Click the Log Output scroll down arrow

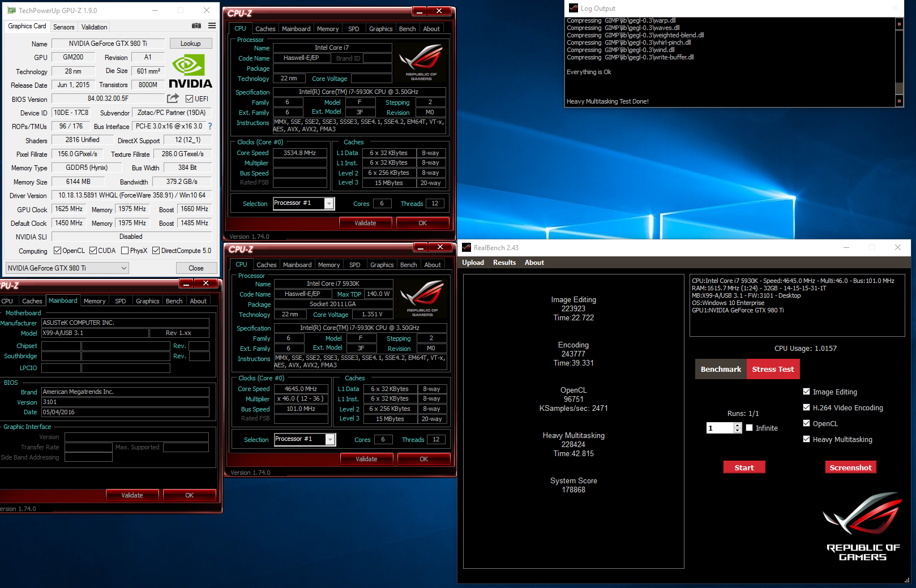point(898,101)
